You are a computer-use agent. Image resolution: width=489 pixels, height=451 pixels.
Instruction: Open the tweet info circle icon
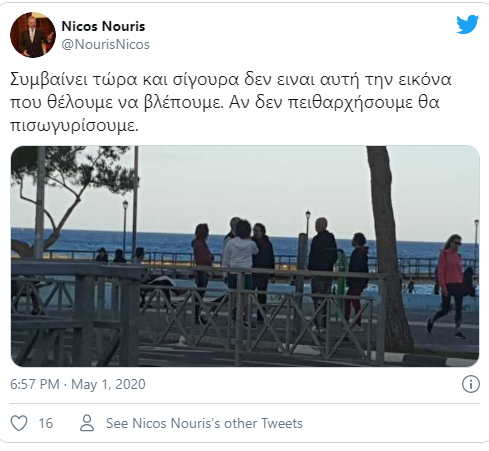[x=471, y=384]
